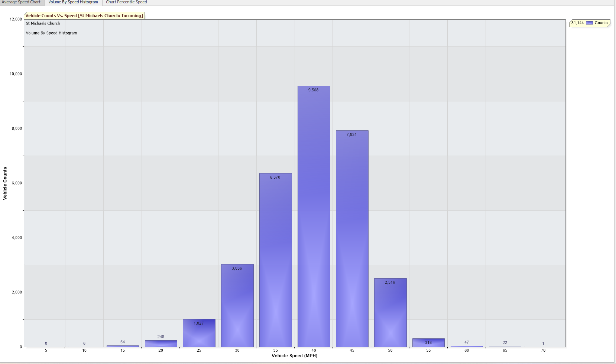Click the 31,144 total in the legend

click(x=577, y=23)
